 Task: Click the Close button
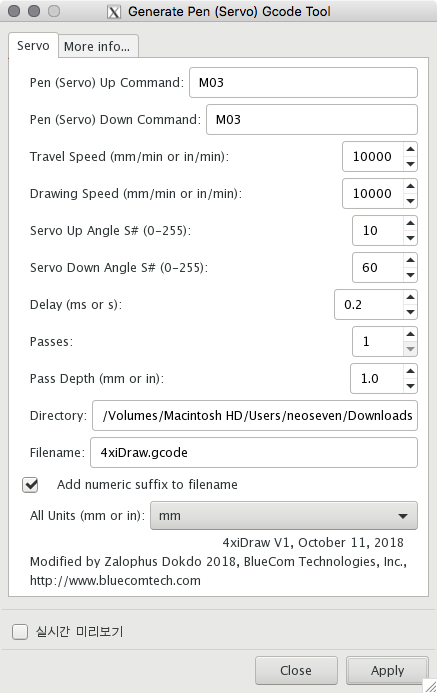tap(296, 670)
